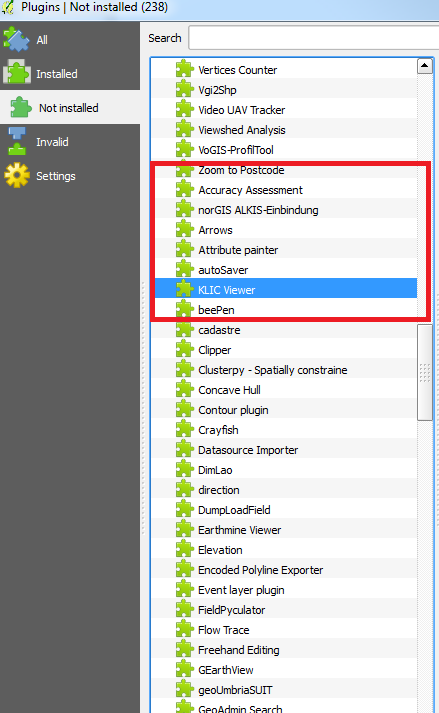Click the Viewshed Analysis plugin icon
This screenshot has width=439, height=713.
[x=185, y=130]
